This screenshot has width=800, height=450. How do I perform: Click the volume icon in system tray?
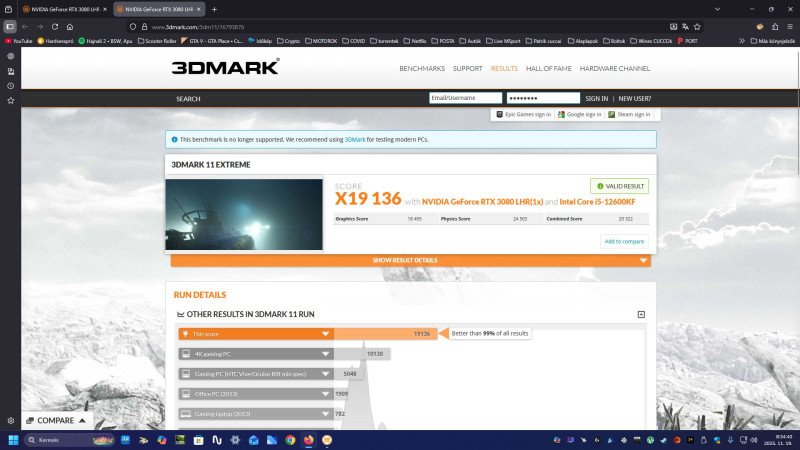[x=754, y=440]
